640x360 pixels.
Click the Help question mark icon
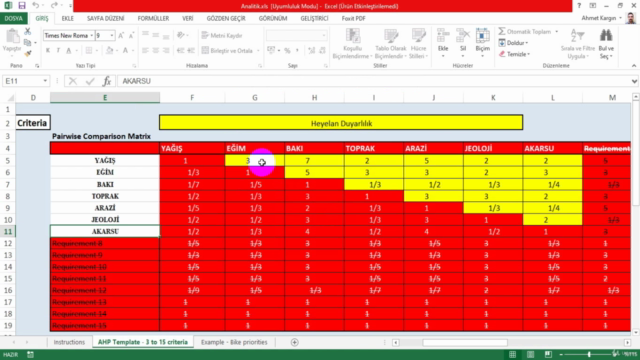[x=579, y=6]
